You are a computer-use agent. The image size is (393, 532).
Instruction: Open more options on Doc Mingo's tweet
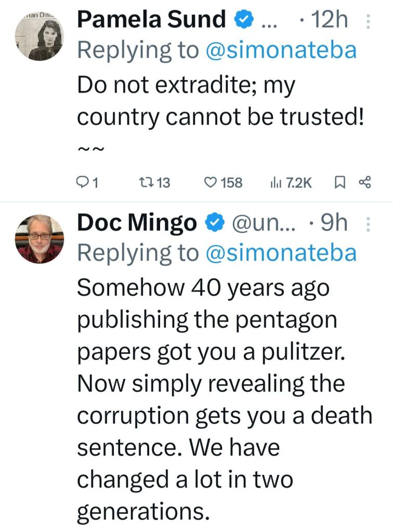coord(368,223)
